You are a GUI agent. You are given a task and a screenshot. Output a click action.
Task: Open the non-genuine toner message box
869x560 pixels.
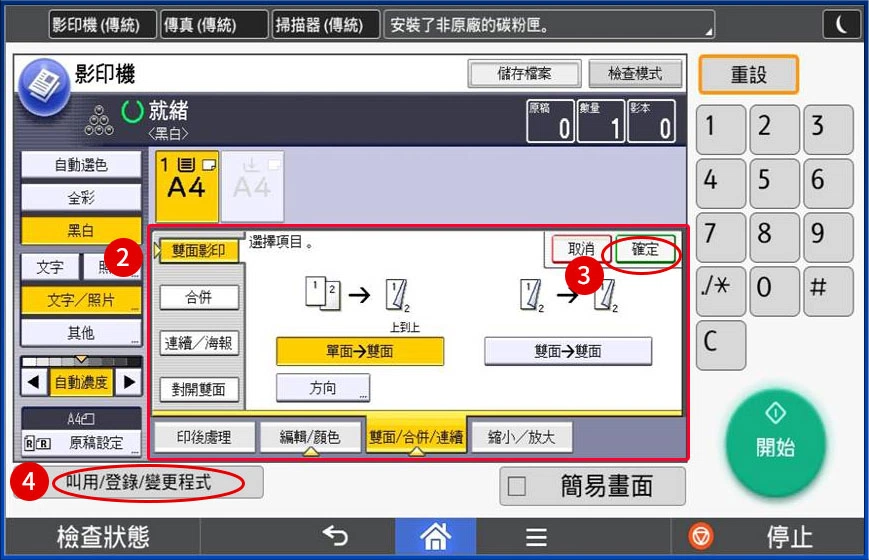549,25
